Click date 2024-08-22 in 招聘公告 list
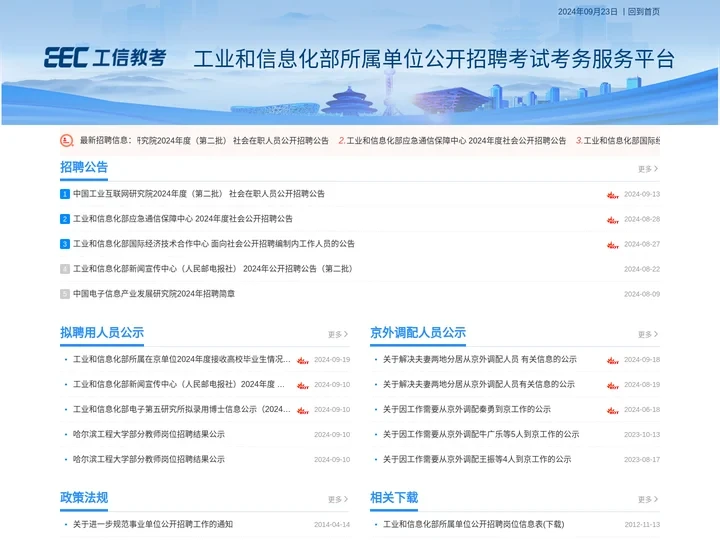This screenshot has width=720, height=540. 642,269
